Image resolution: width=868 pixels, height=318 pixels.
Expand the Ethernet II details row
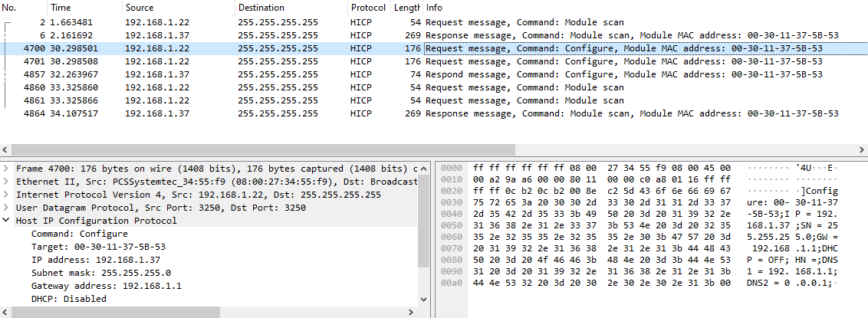pyautogui.click(x=7, y=182)
